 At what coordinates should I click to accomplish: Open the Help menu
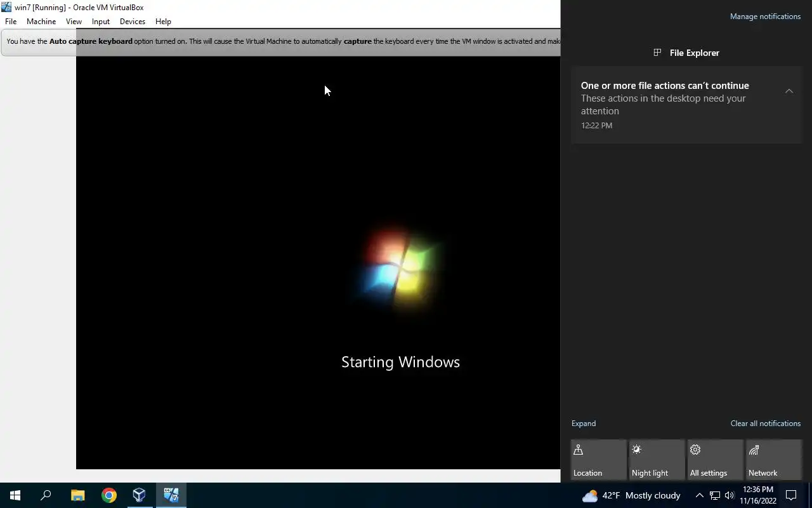tap(163, 21)
